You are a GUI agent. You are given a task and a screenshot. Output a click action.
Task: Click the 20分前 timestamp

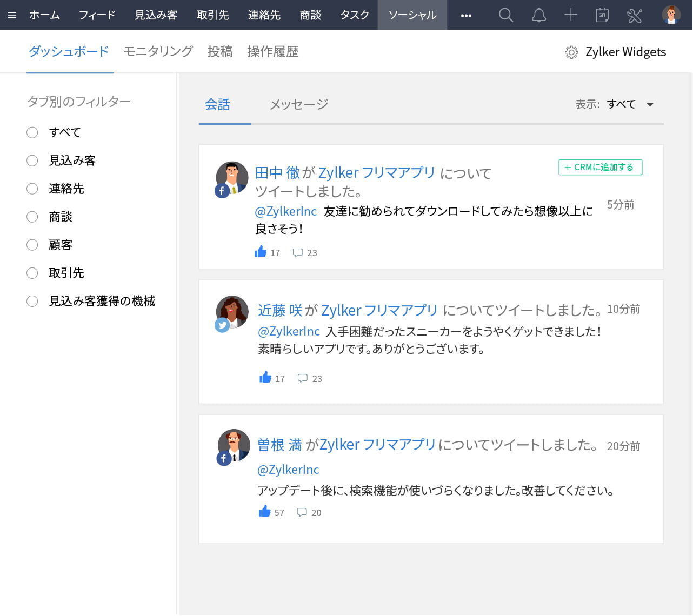tap(624, 446)
